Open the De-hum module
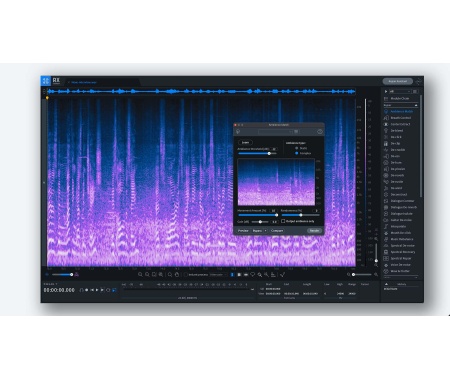 [396, 162]
